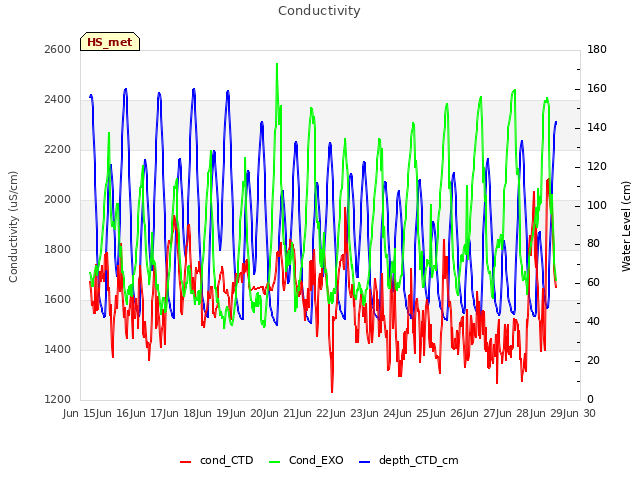The height and width of the screenshot is (480, 640).
Task: Click the Jun 16 date label
Action: [x=113, y=413]
